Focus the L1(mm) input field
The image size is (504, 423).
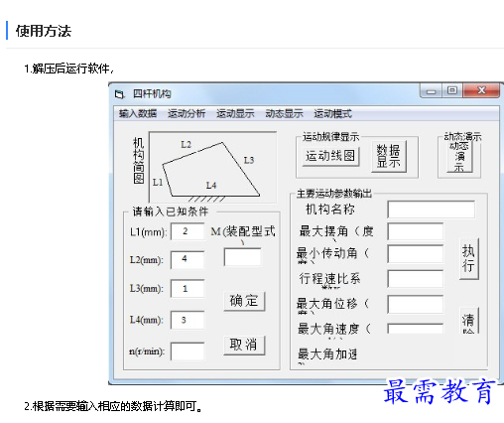point(188,231)
